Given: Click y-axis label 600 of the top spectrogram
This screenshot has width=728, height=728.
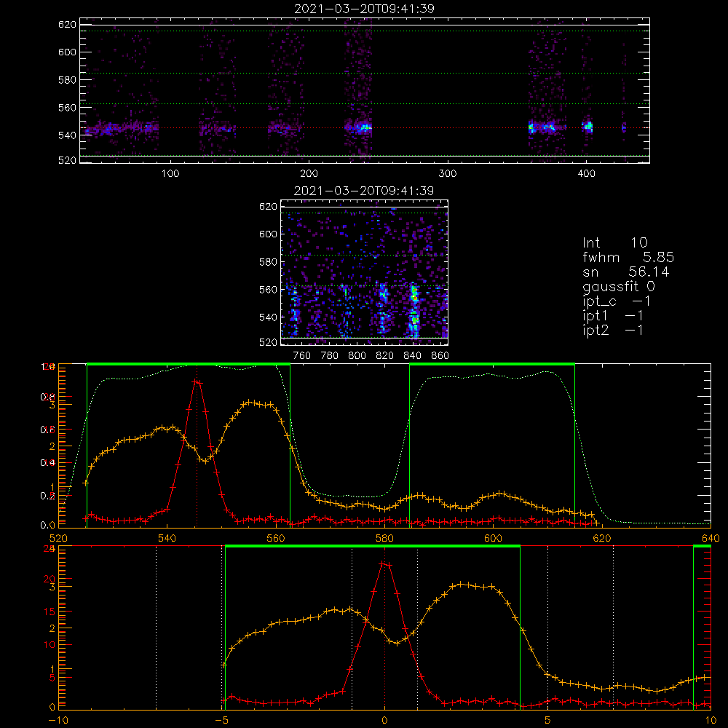Looking at the screenshot, I should click(67, 52).
